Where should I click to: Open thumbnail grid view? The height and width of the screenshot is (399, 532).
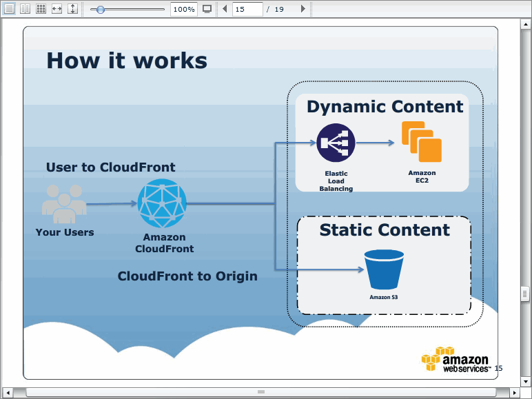pyautogui.click(x=41, y=8)
